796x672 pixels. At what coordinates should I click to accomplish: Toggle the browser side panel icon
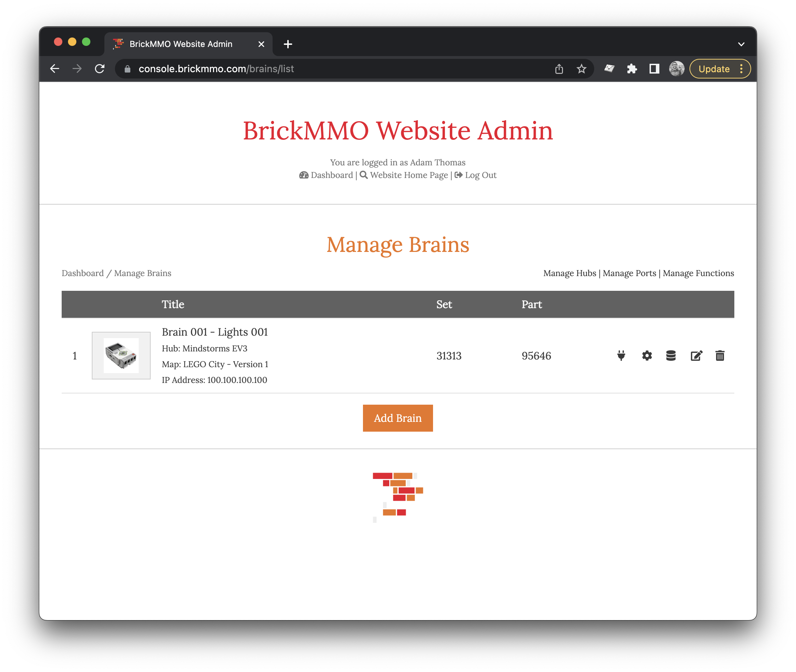654,69
